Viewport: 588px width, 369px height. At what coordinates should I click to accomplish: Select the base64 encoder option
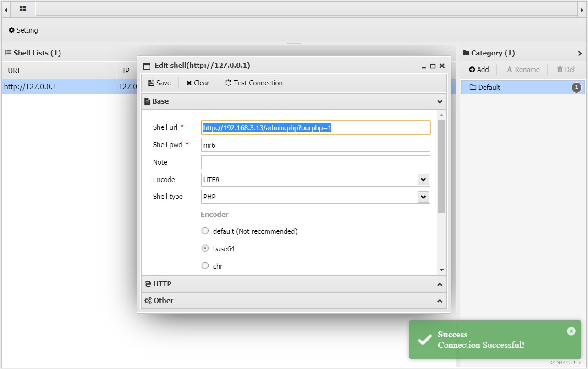click(x=205, y=248)
